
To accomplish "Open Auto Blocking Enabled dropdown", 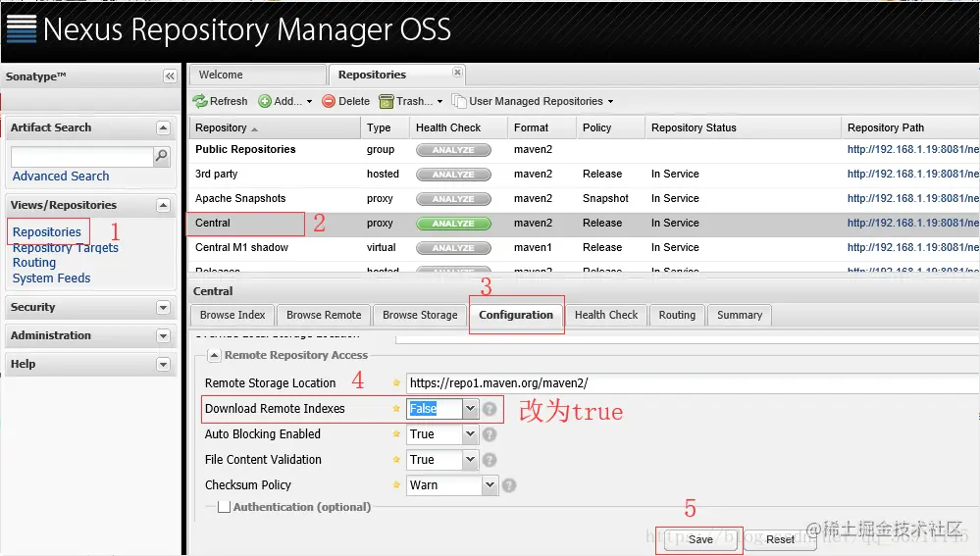I will point(471,434).
